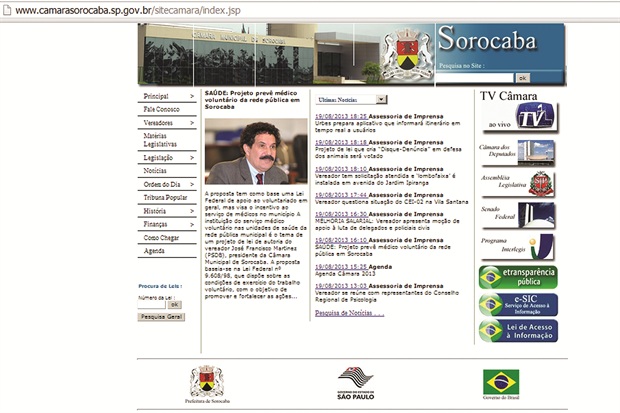Click the Procura de Leis label
This screenshot has height=413, width=620.
[x=160, y=286]
